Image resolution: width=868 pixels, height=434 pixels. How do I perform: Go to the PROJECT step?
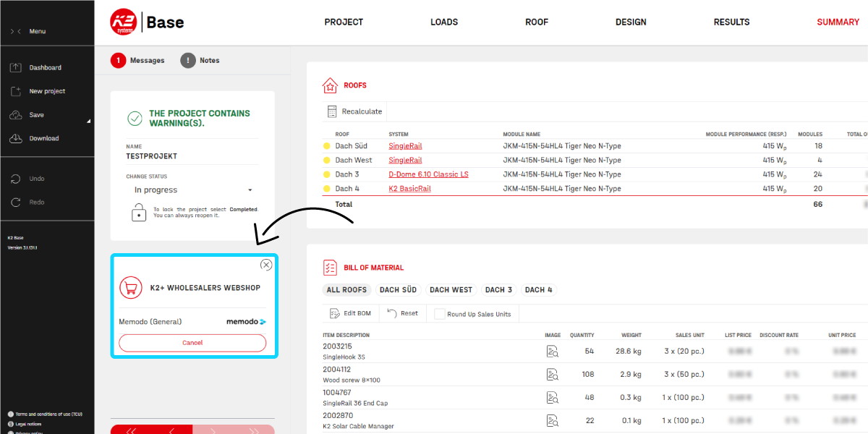(x=344, y=22)
